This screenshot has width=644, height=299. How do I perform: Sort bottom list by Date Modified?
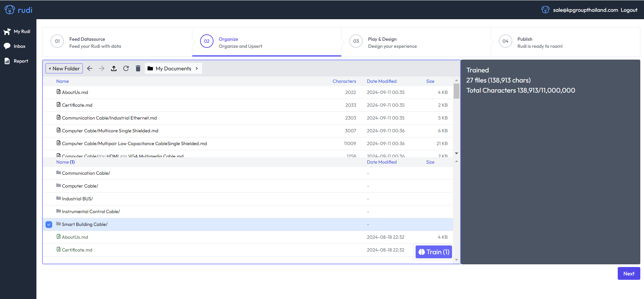pyautogui.click(x=382, y=162)
